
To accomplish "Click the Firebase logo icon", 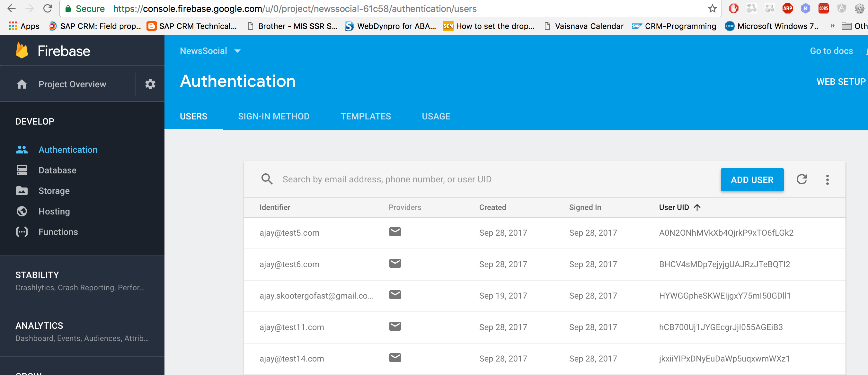I will tap(22, 51).
